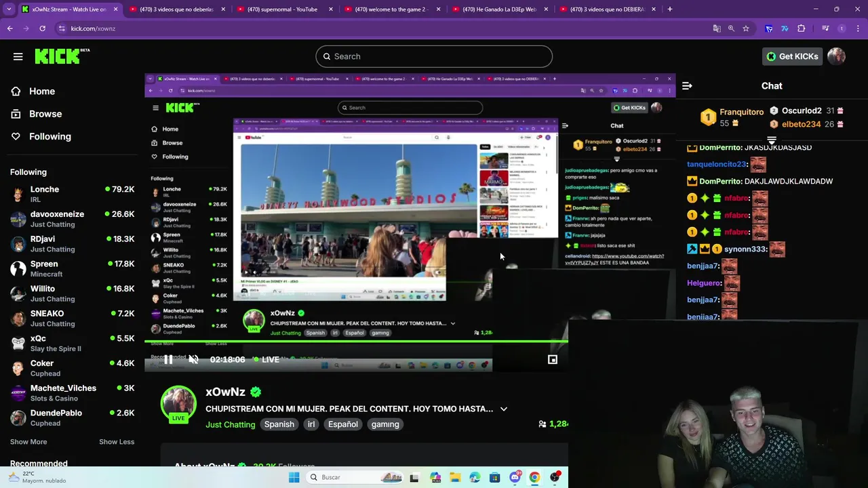Click the kick.com/xownz address bar
Viewport: 868px width, 488px height.
93,28
